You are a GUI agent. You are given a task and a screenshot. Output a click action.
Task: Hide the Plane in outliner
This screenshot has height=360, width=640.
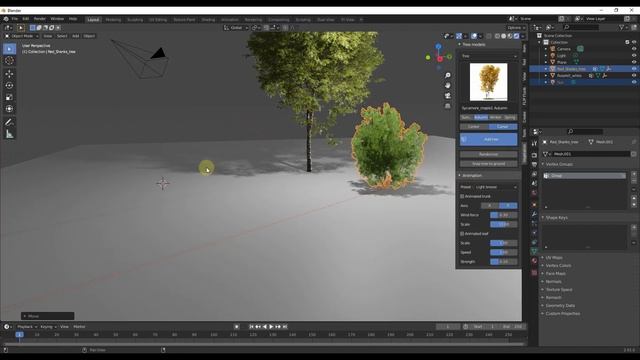pos(634,62)
